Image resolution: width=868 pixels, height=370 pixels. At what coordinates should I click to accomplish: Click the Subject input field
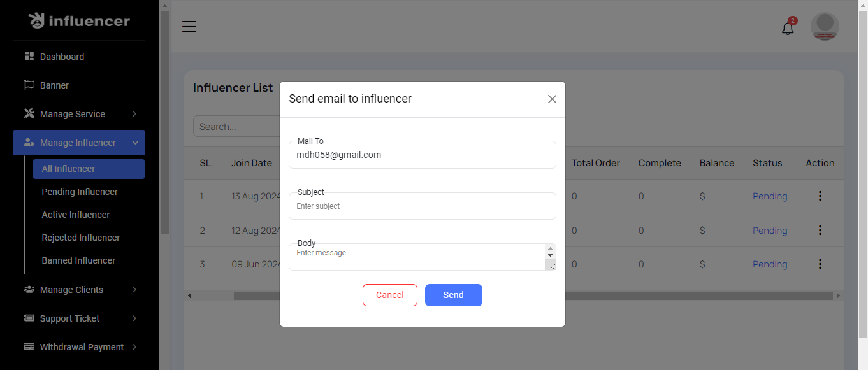point(422,206)
